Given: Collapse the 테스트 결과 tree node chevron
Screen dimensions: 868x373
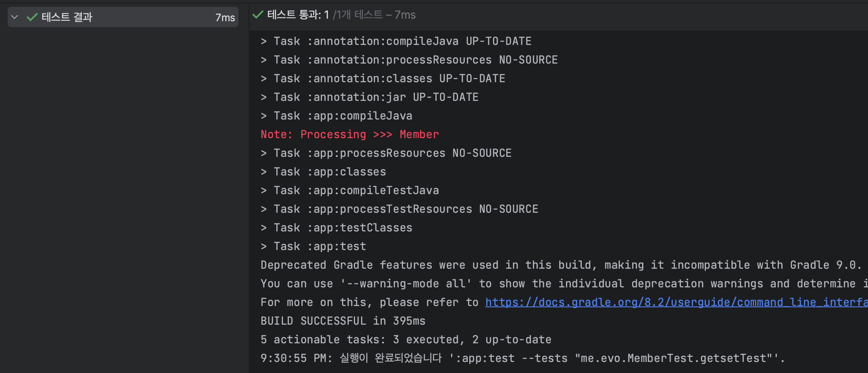Looking at the screenshot, I should pyautogui.click(x=14, y=17).
